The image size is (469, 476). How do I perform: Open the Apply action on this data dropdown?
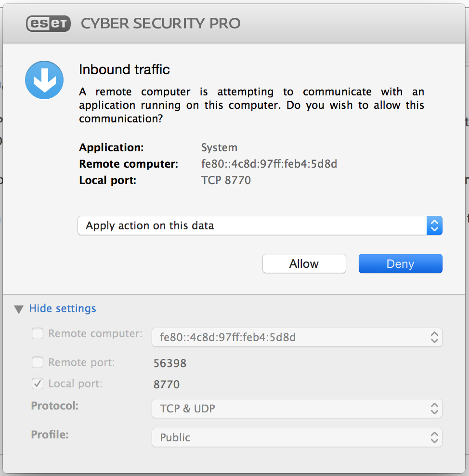click(x=260, y=225)
